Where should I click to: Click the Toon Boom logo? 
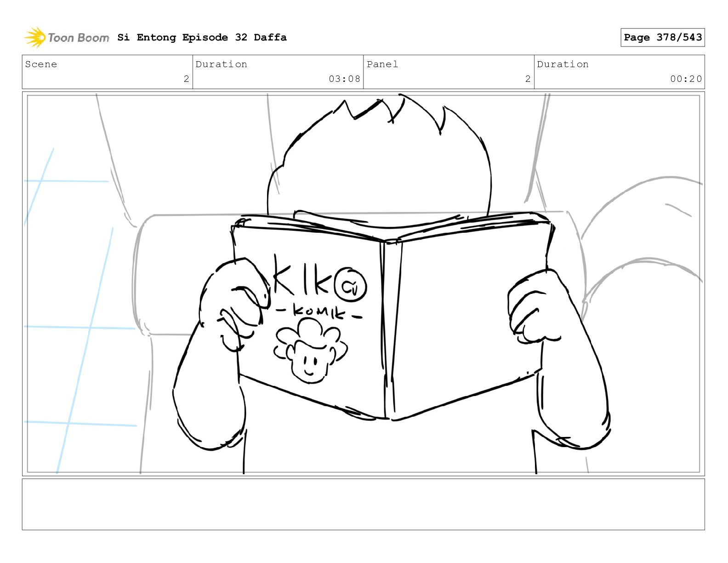click(67, 37)
